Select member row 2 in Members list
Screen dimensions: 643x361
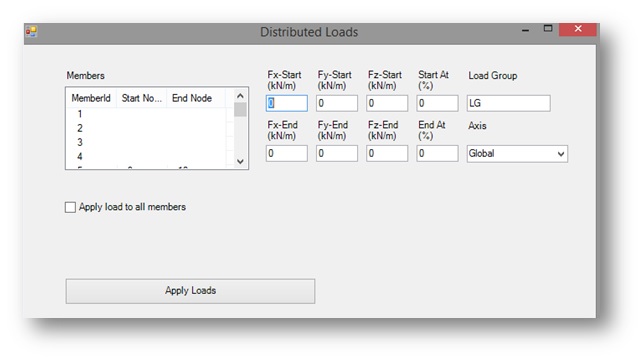(146, 128)
